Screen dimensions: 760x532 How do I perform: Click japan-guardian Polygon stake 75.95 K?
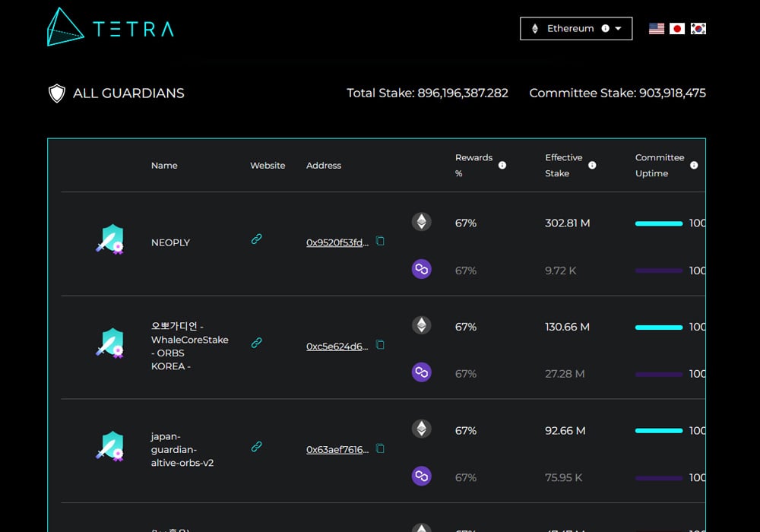point(564,477)
